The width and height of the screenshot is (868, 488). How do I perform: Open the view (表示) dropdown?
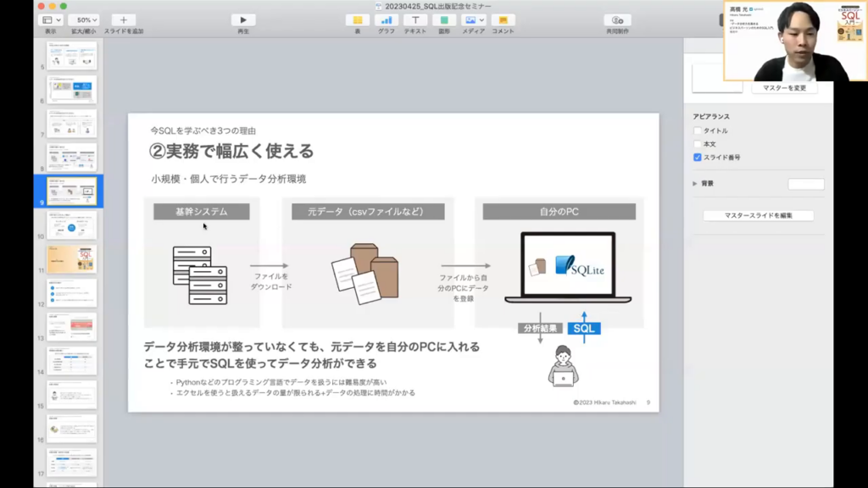[x=51, y=19]
